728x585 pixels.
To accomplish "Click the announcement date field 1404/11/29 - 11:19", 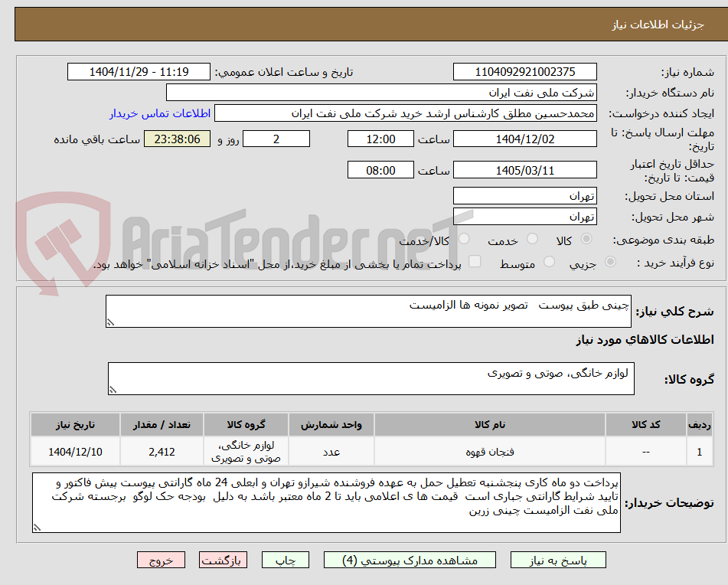I will [139, 72].
